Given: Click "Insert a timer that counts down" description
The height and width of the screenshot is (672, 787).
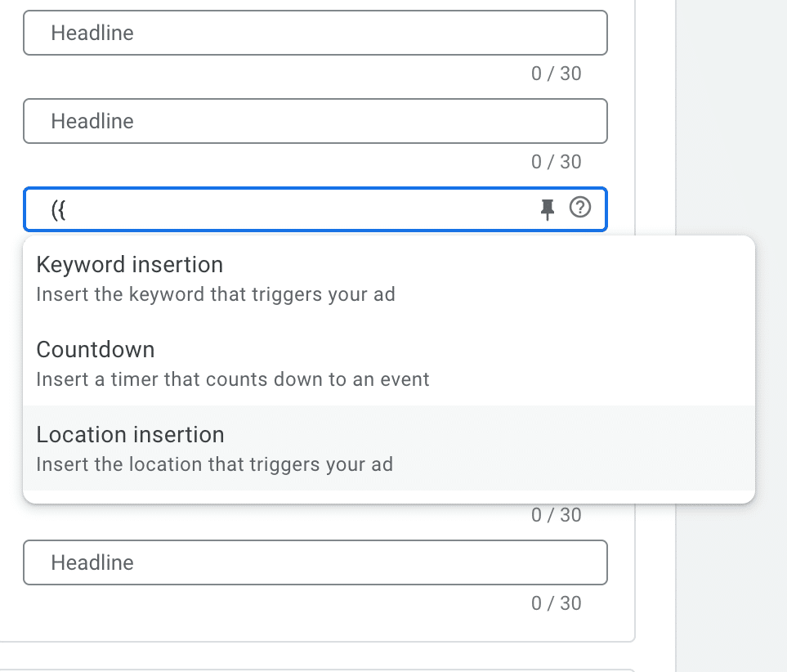Looking at the screenshot, I should 233,379.
